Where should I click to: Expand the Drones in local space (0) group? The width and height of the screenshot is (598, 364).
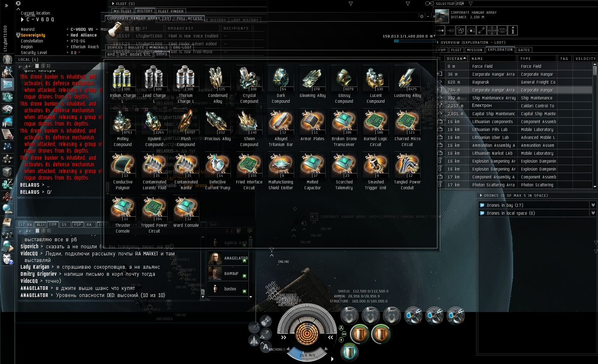click(593, 213)
